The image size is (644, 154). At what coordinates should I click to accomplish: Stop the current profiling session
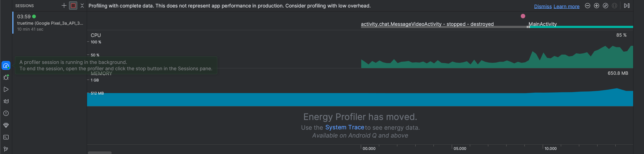[x=73, y=5]
